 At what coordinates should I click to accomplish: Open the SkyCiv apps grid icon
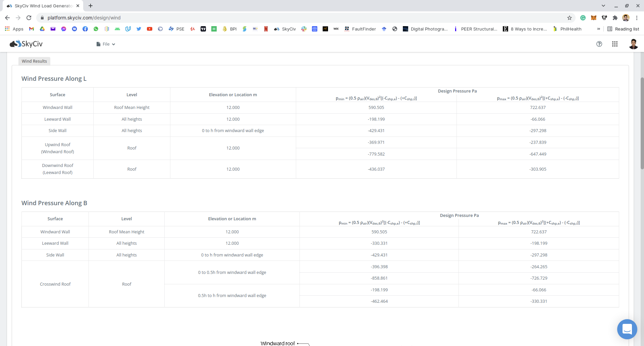click(614, 44)
